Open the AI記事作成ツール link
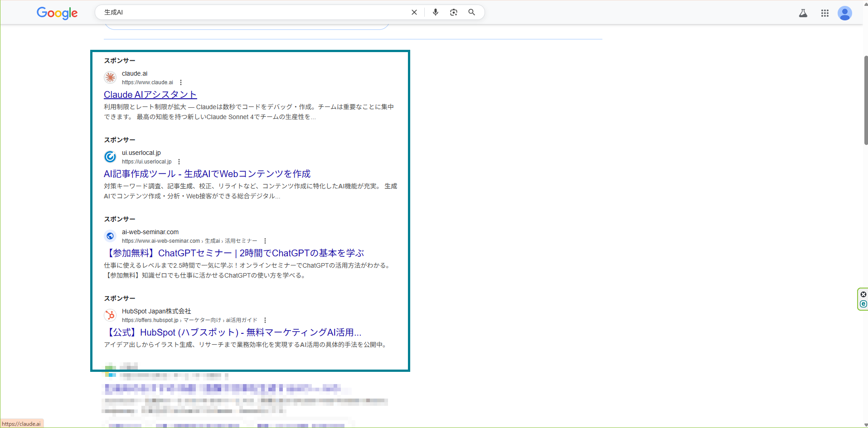868x428 pixels. 207,173
